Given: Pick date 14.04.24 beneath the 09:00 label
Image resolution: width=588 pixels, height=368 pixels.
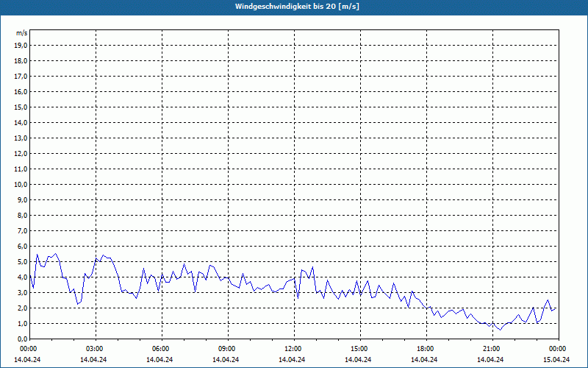Looking at the screenshot, I should coord(226,359).
